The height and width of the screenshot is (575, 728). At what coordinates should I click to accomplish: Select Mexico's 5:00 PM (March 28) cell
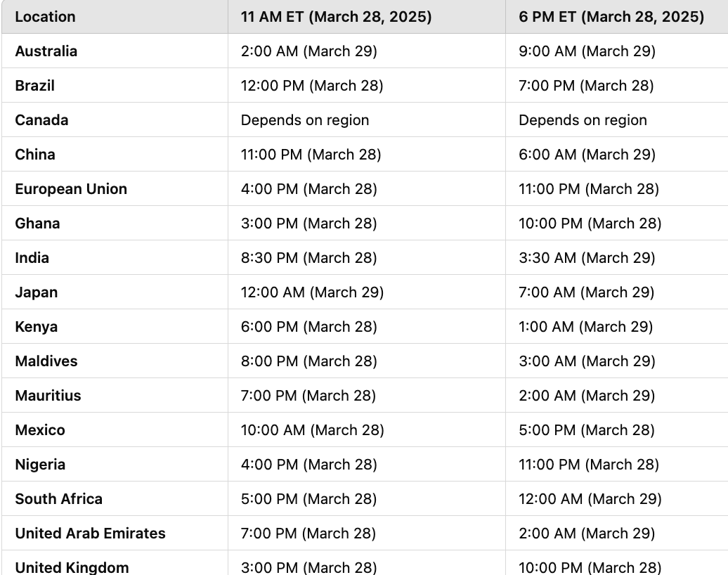coord(586,429)
